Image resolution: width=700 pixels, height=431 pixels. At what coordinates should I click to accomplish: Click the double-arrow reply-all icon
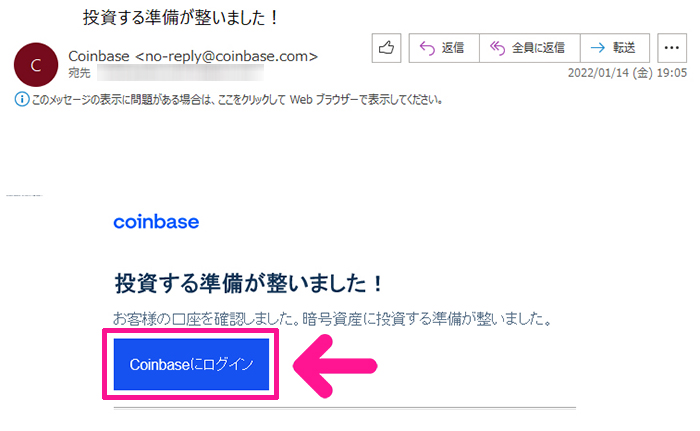(x=497, y=48)
